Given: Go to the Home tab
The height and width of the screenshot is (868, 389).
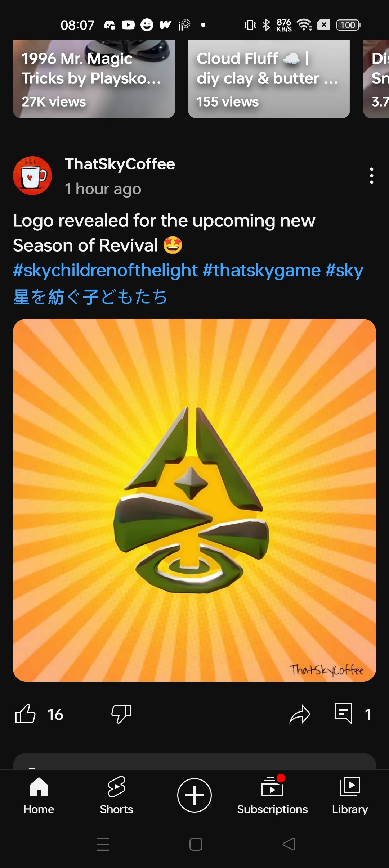Looking at the screenshot, I should (x=39, y=795).
